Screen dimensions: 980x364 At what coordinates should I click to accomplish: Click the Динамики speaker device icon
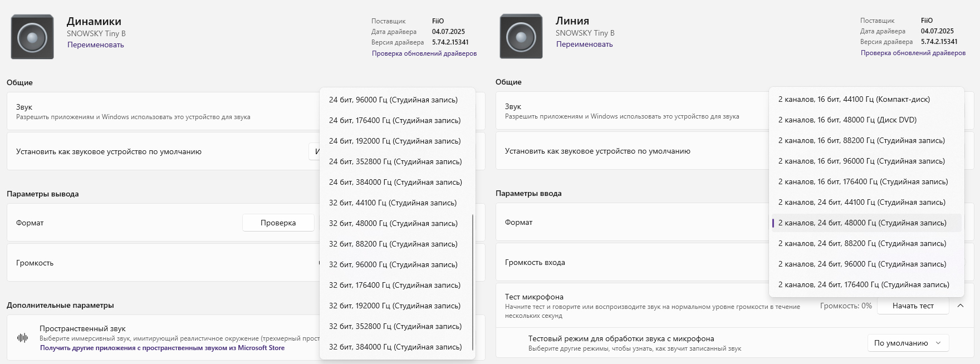(x=32, y=37)
